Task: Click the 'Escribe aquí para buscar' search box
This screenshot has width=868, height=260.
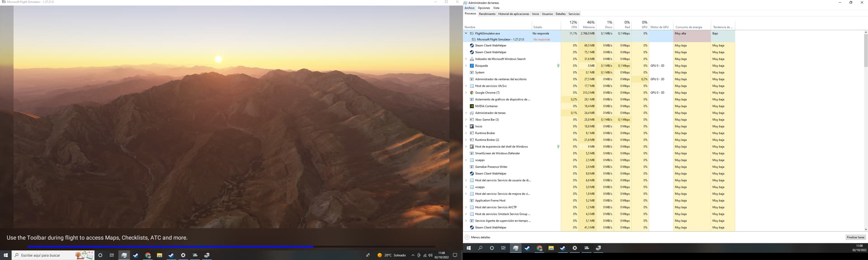Action: pos(53,255)
